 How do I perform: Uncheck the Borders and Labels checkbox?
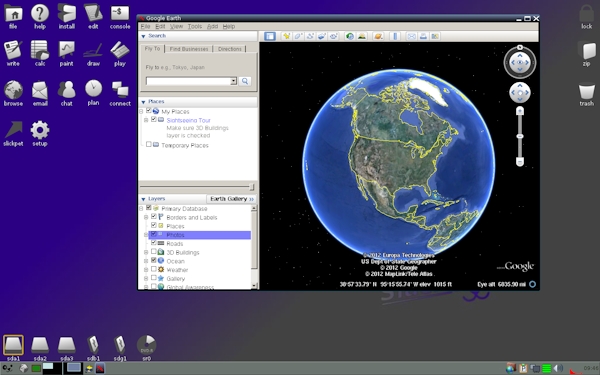pyautogui.click(x=154, y=217)
